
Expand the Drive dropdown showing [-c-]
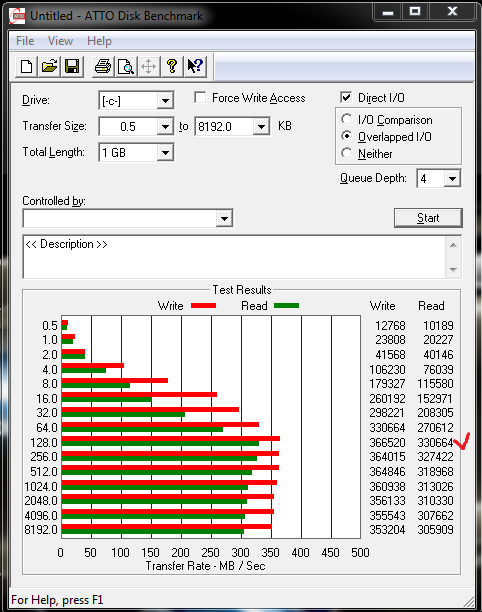point(165,101)
